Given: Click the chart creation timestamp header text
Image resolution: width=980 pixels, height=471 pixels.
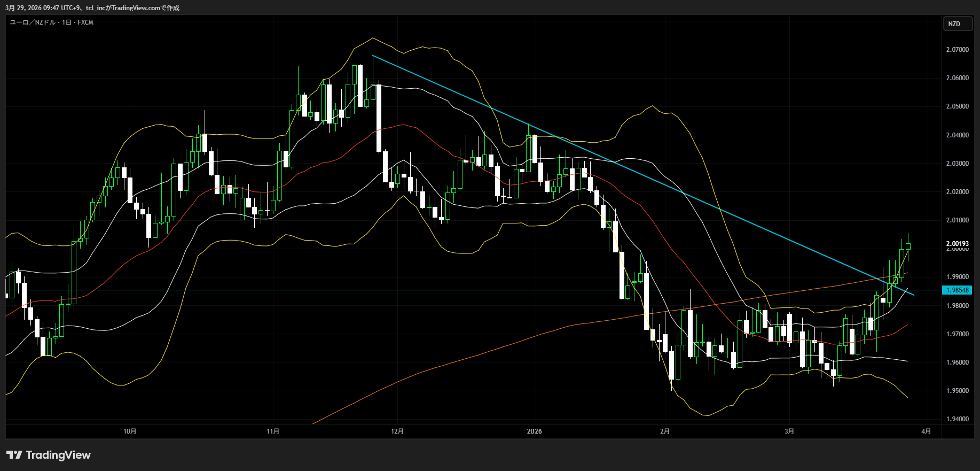Looking at the screenshot, I should pyautogui.click(x=92, y=8).
